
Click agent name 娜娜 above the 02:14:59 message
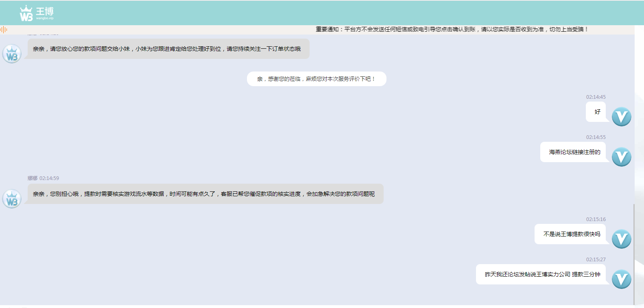pos(32,178)
